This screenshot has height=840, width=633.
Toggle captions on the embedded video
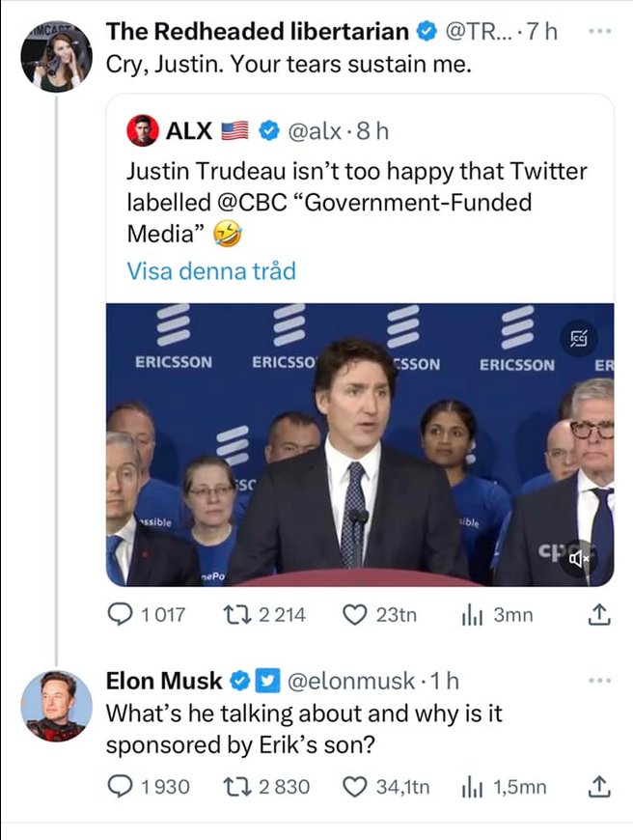(x=577, y=336)
